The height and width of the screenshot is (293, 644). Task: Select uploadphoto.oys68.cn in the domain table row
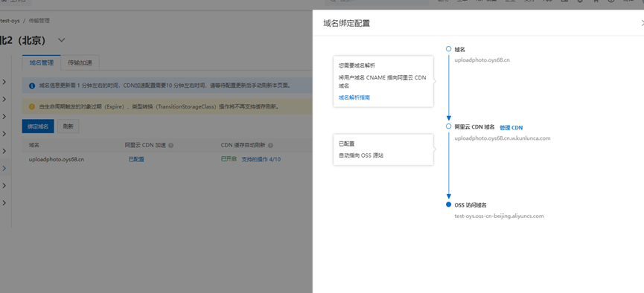click(57, 159)
